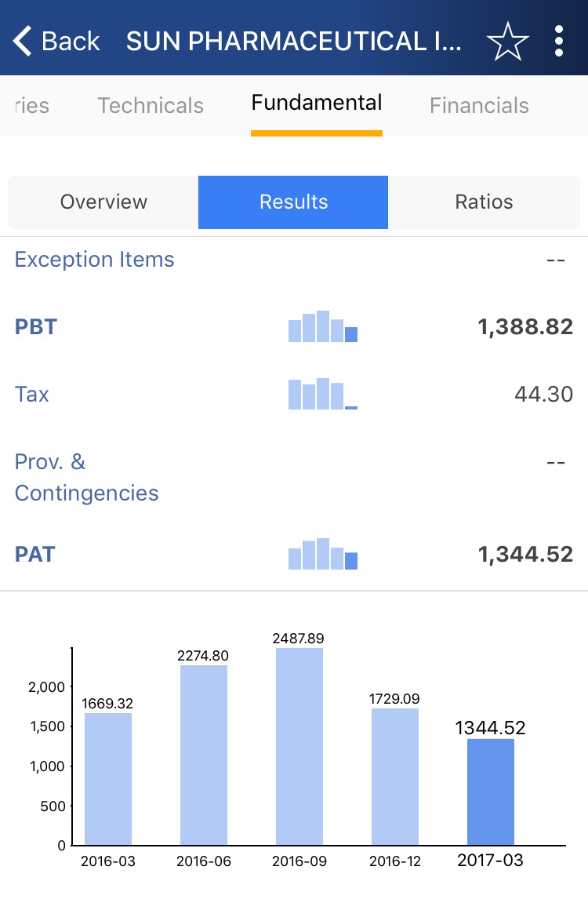Viewport: 588px width, 910px height.
Task: Tap the 2016-06 chart bar
Action: coord(204,755)
